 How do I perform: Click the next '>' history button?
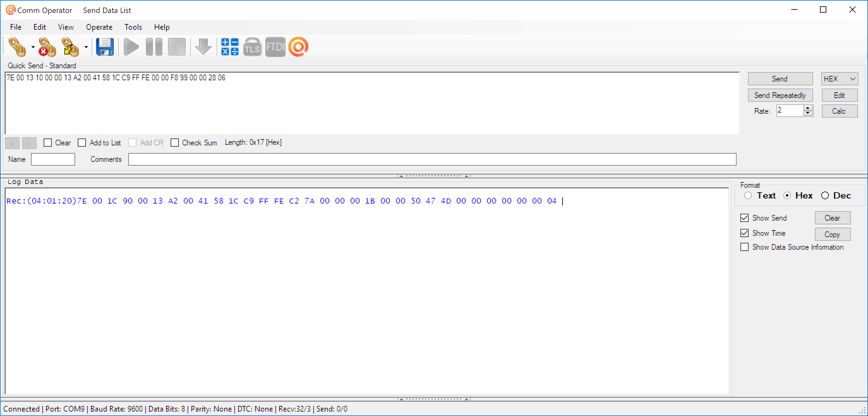tap(29, 143)
